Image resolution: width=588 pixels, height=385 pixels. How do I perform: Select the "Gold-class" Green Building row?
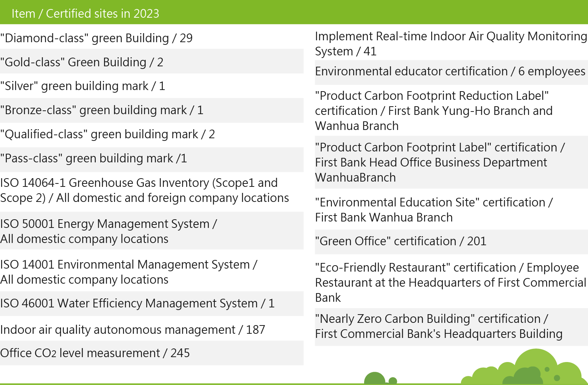152,61
